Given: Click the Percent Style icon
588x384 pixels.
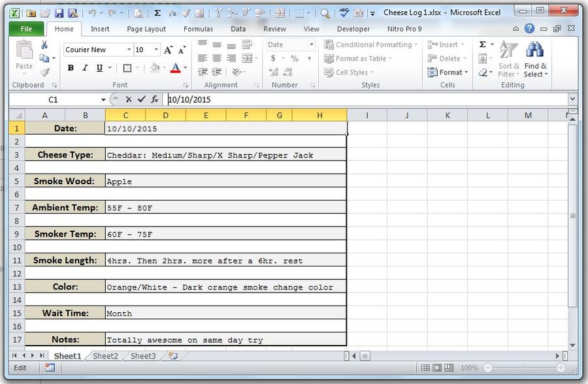Looking at the screenshot, I should 294,59.
